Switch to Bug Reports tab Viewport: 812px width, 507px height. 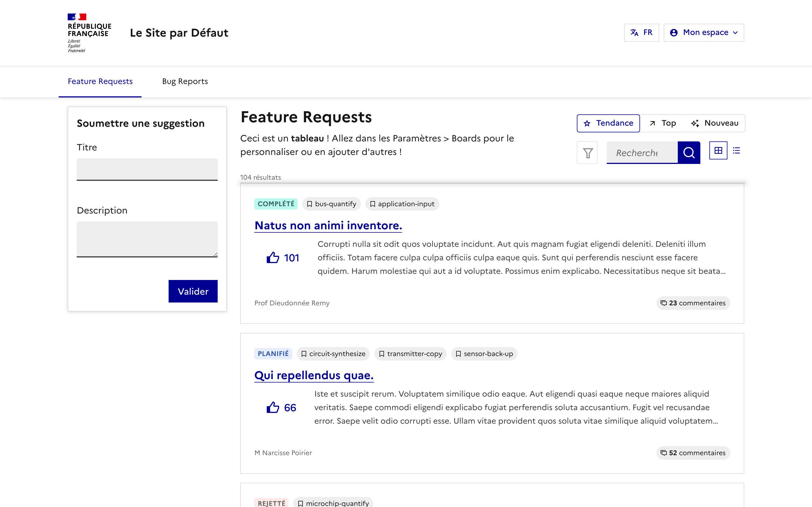pos(185,81)
